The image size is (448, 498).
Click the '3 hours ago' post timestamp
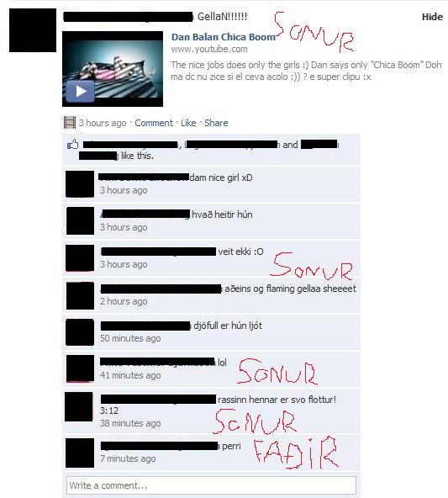click(103, 123)
